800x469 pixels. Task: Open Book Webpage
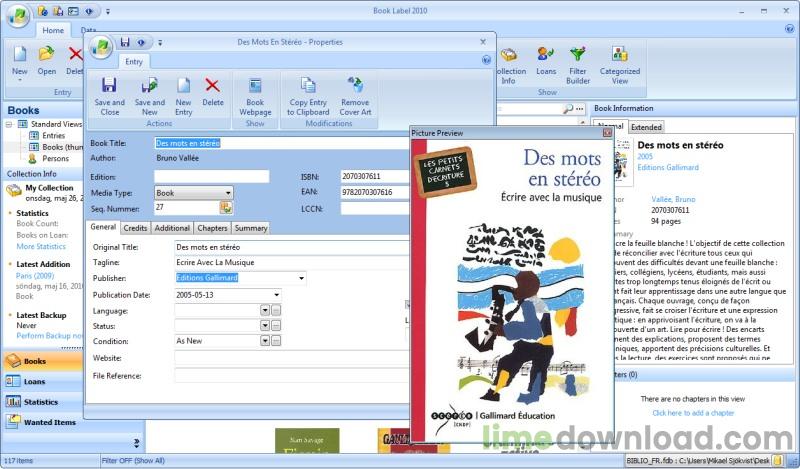255,96
